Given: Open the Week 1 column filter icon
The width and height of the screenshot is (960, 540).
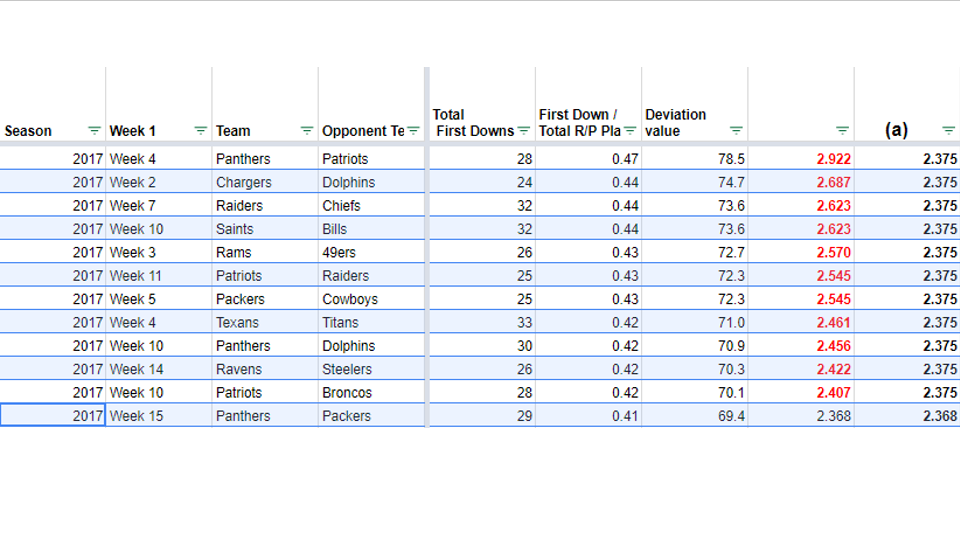Looking at the screenshot, I should tap(200, 130).
